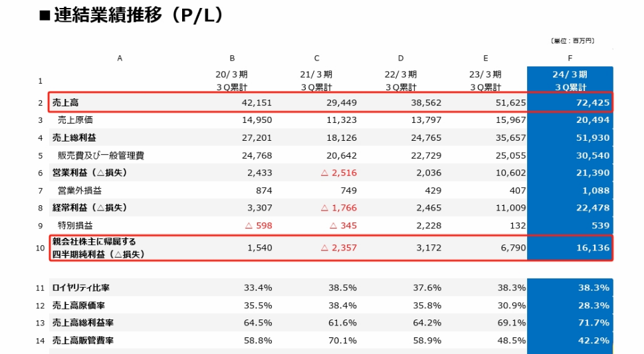The height and width of the screenshot is (354, 644).
Task: Select the red △ 2,516 loss cell
Action: (338, 173)
